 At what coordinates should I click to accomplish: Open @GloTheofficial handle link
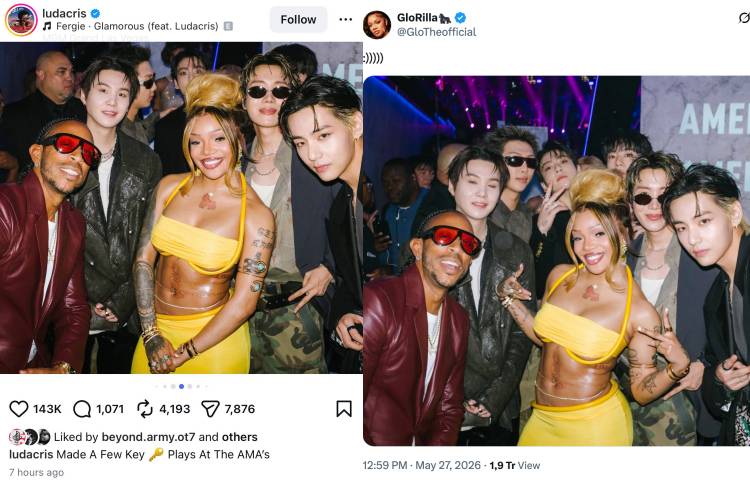pyautogui.click(x=436, y=32)
